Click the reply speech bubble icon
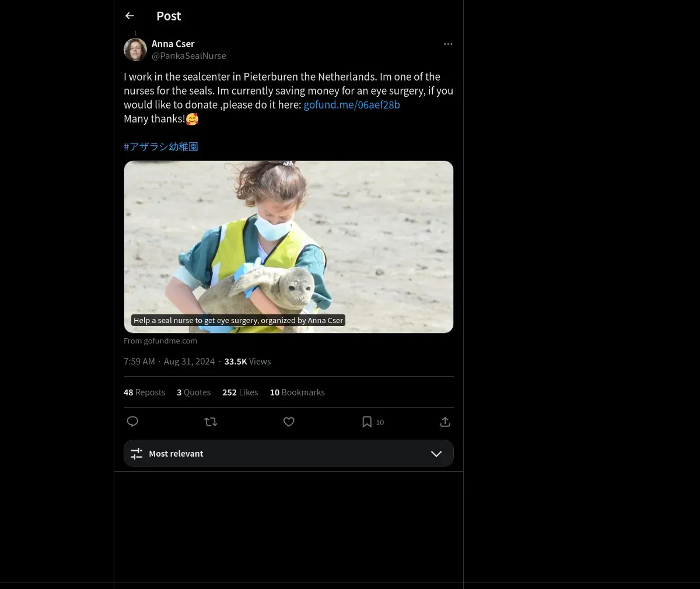This screenshot has height=589, width=700. pos(132,422)
